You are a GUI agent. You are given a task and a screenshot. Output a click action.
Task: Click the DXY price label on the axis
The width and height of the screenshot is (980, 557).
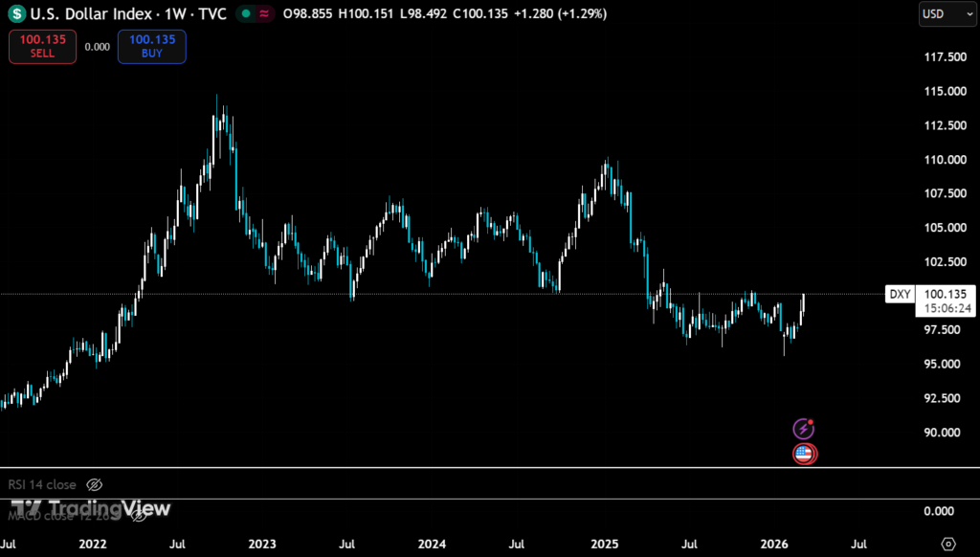click(x=900, y=294)
